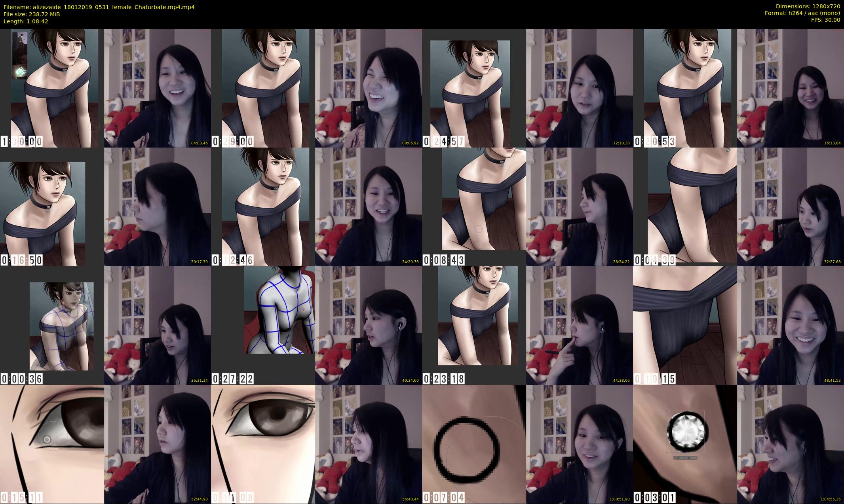Click the countdown timer reading 0:07:04

click(x=443, y=497)
